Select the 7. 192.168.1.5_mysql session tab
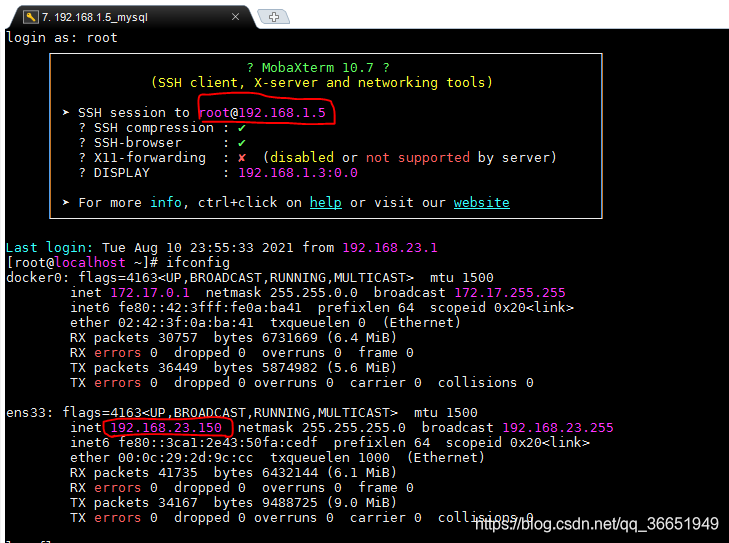 (x=133, y=17)
